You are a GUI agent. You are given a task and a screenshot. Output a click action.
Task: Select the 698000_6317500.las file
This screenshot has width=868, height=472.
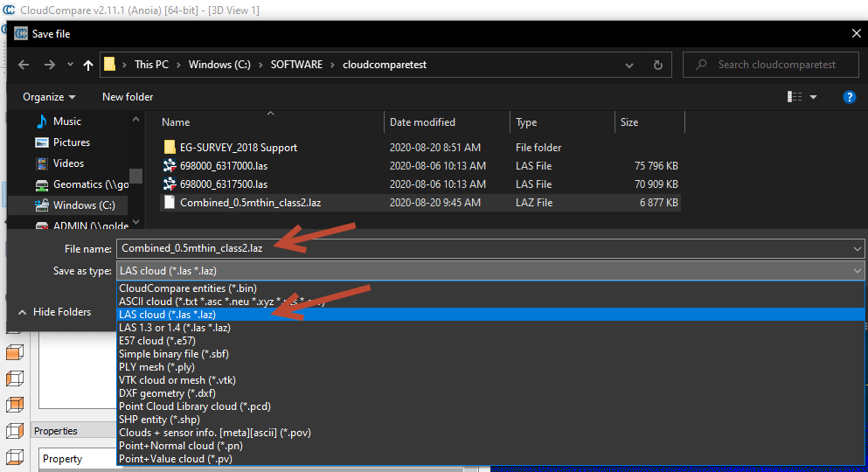224,184
